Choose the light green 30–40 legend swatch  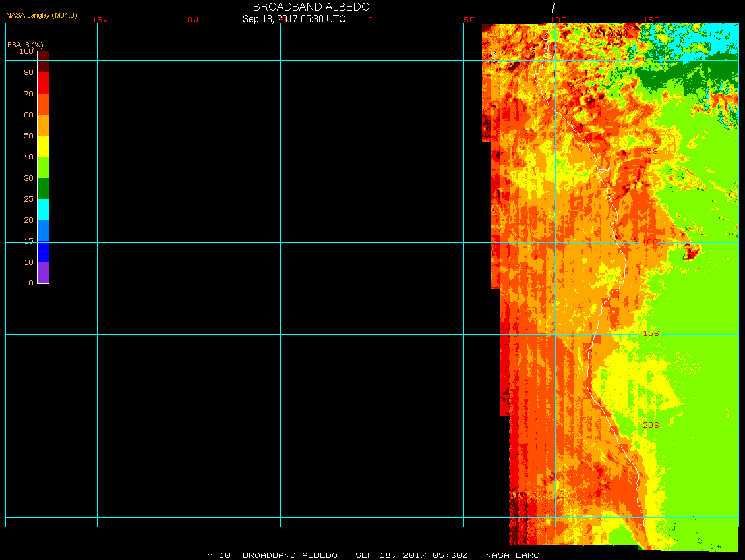pyautogui.click(x=44, y=167)
